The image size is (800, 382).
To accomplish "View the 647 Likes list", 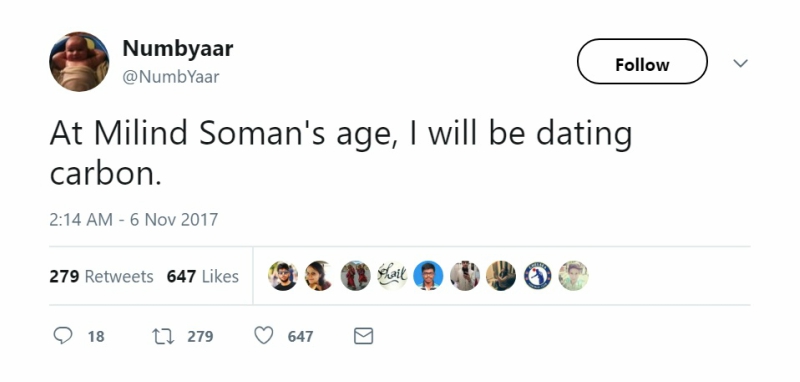I will [x=203, y=276].
